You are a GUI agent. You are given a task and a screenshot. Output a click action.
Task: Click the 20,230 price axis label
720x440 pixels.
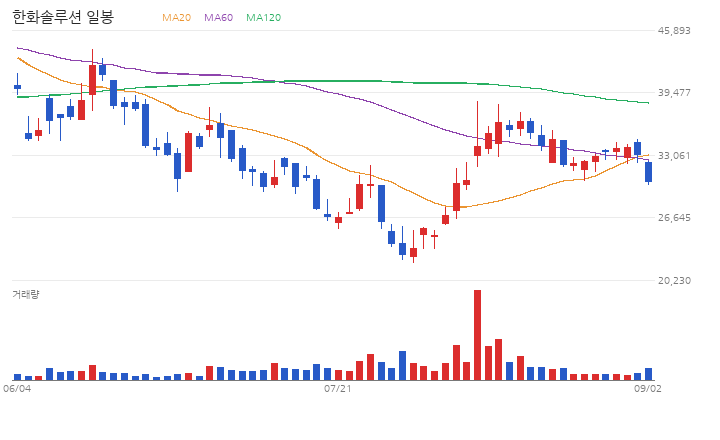(674, 281)
